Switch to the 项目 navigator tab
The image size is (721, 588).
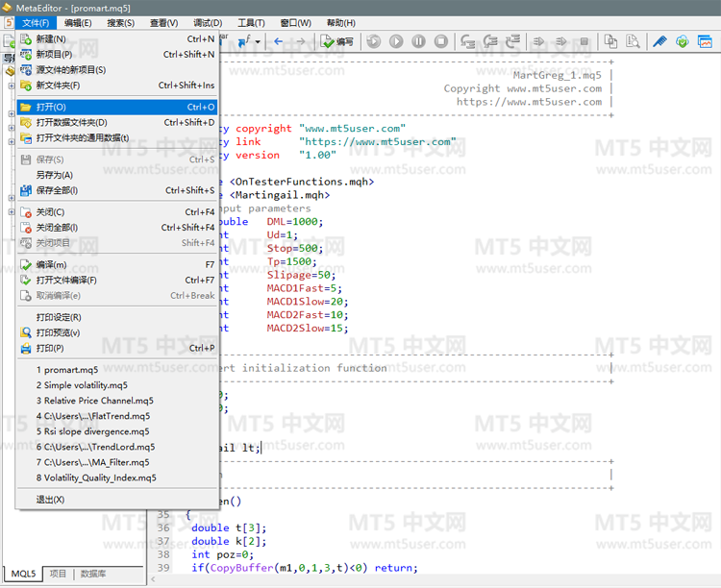point(58,574)
